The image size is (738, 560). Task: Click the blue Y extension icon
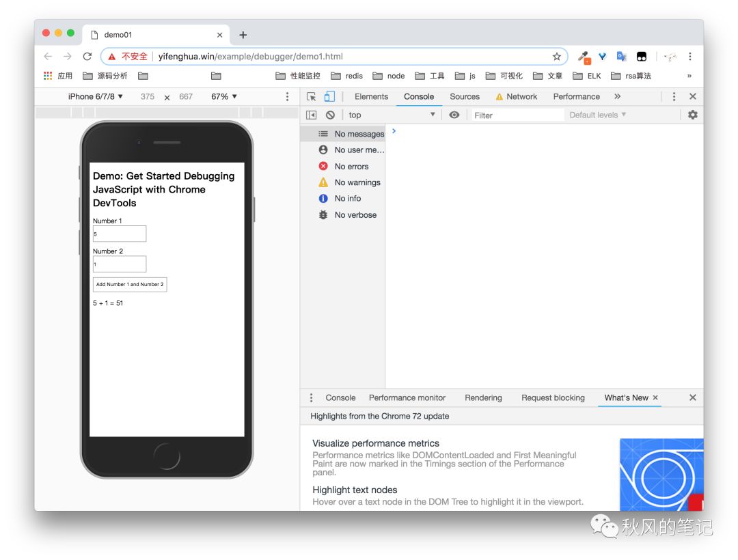click(602, 57)
